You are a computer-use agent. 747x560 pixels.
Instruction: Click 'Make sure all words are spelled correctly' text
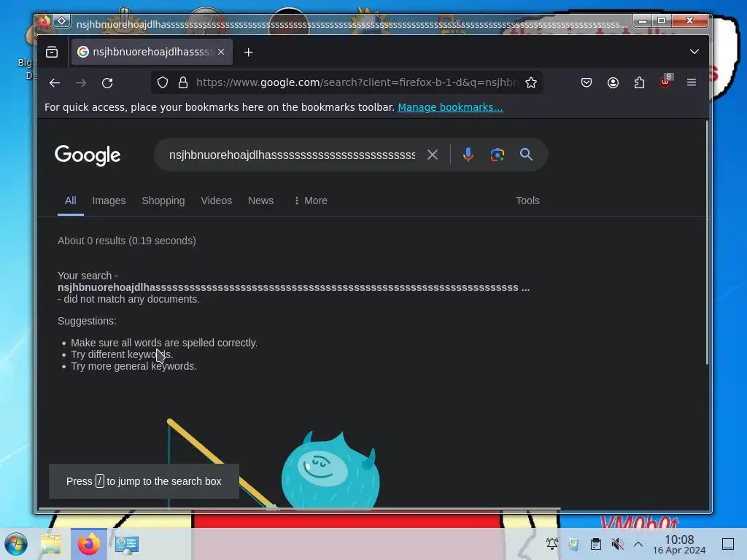[x=164, y=343]
